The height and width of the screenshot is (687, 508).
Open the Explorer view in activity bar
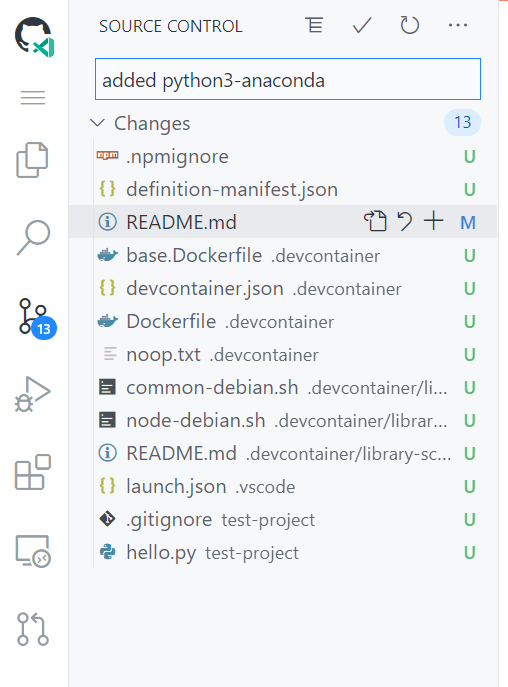point(32,159)
